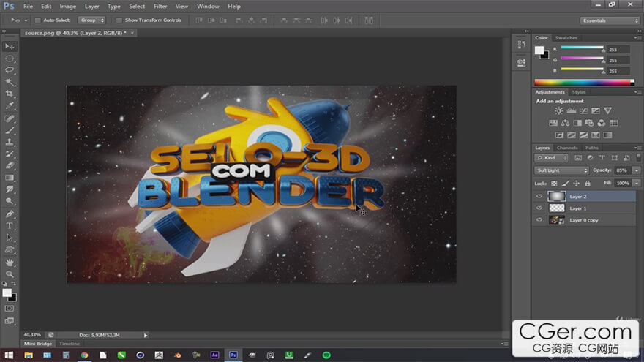Add a Levels adjustment

(572, 111)
